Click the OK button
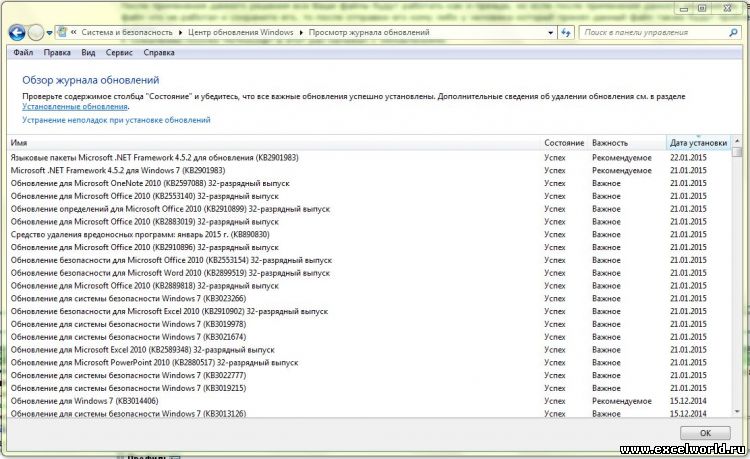The height and width of the screenshot is (459, 750). pyautogui.click(x=705, y=433)
